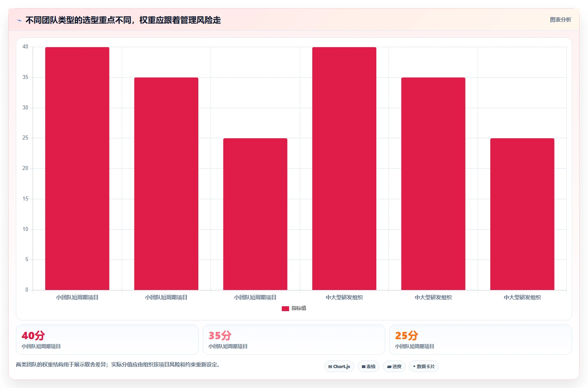588x388 pixels.
Task: Click y-axis tick label 5
Action: coord(27,259)
